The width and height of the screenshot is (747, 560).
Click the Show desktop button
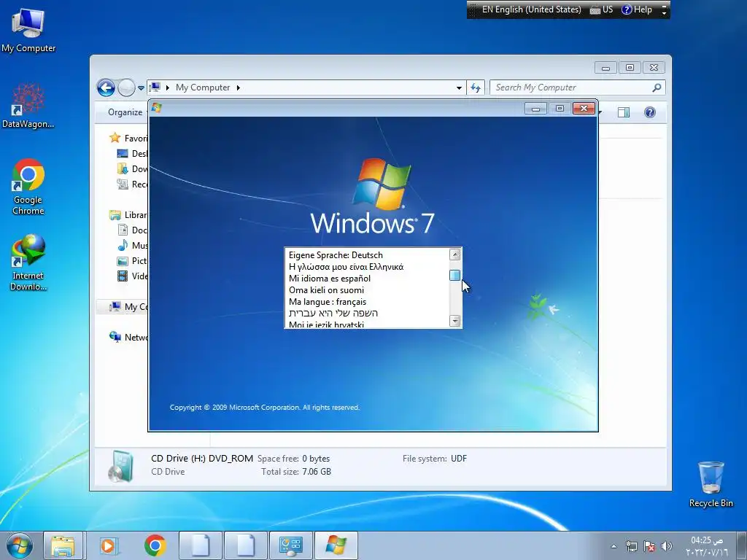coord(742,545)
